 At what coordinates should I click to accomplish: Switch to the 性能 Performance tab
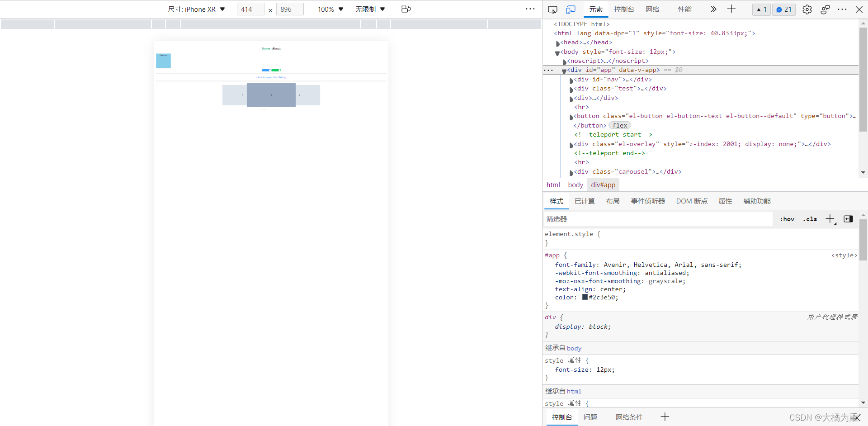pyautogui.click(x=684, y=9)
